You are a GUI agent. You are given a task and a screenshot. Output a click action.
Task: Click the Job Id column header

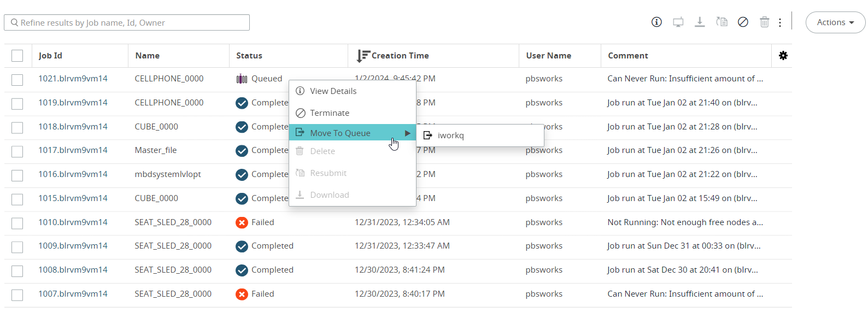(50, 56)
